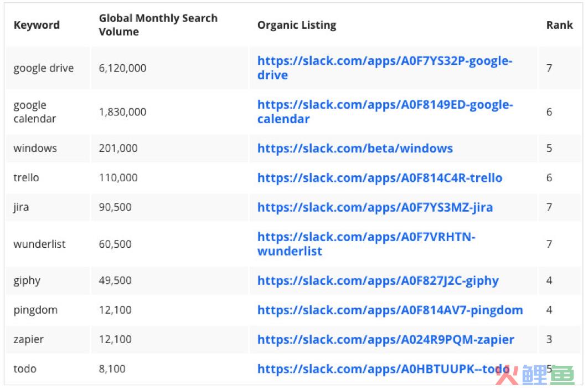
Task: Select rank 7 in the wunderlist row
Action: 549,244
